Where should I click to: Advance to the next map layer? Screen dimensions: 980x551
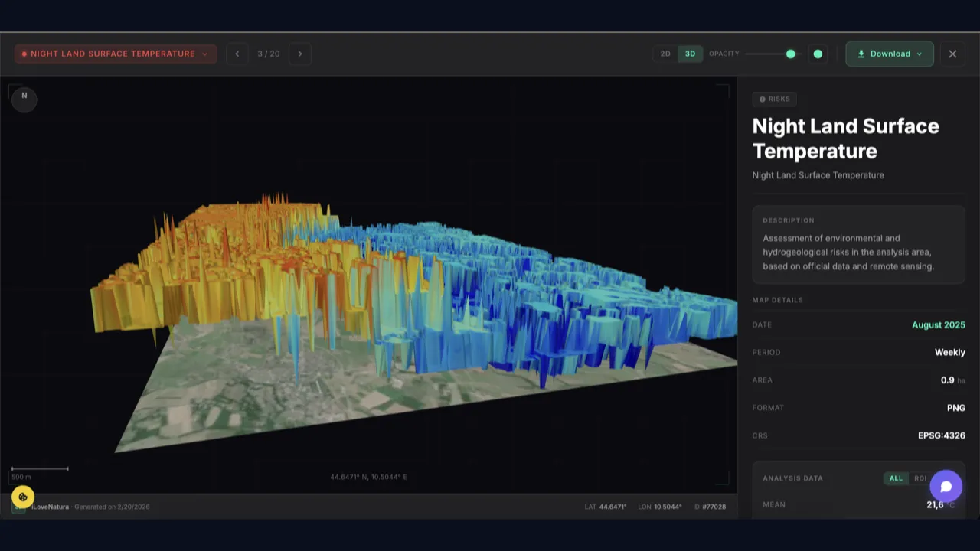pos(299,54)
